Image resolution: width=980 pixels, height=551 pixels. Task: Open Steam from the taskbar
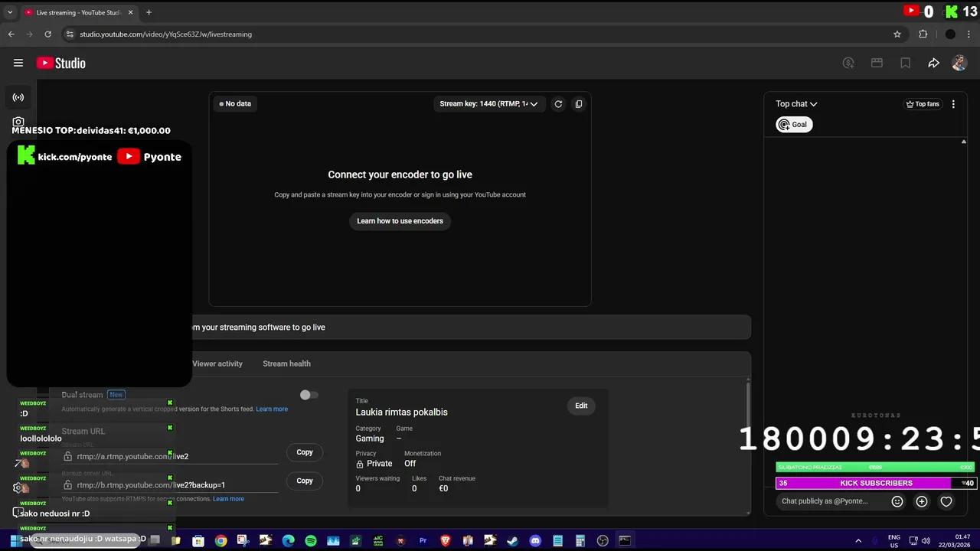click(x=513, y=540)
